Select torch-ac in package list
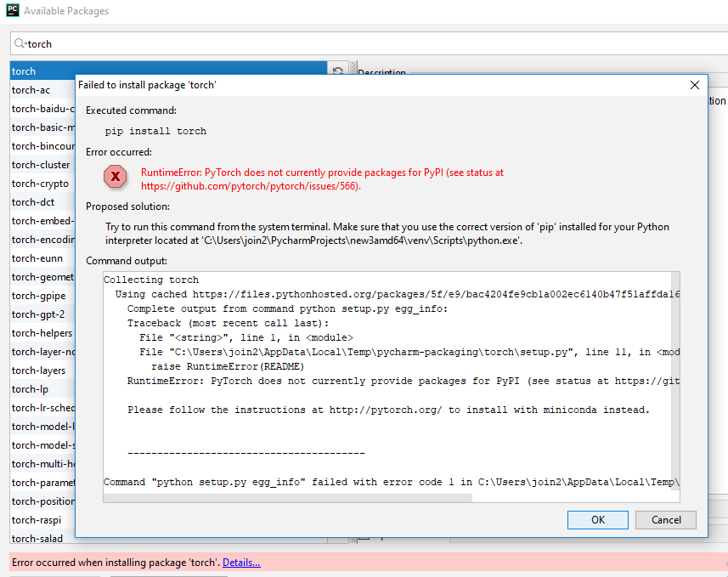Screen dimensions: 728x577 [x=42, y=90]
